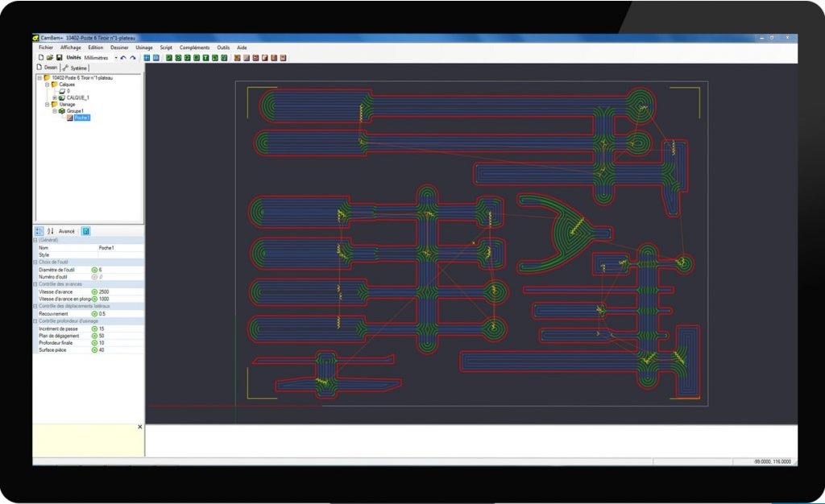Screen dimensions: 825x504
Task: Click the Open file folder icon
Action: coord(49,58)
